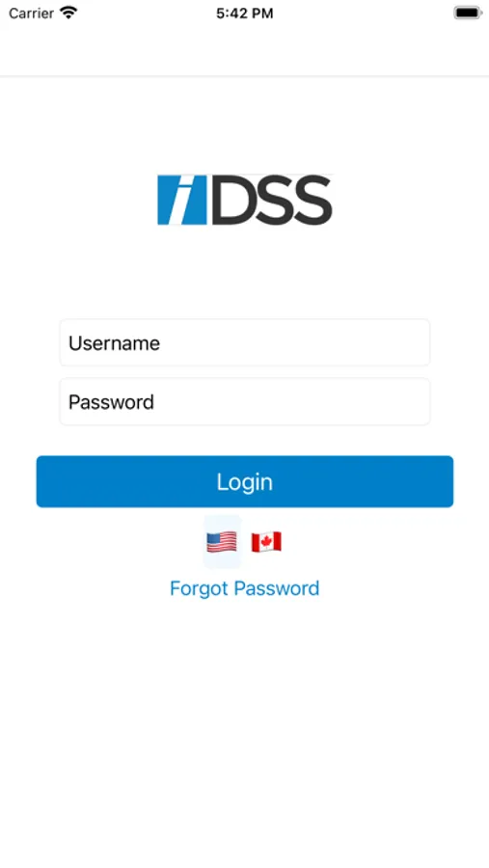Submit credentials with the Login button
Viewport: 489px width, 868px height.
pyautogui.click(x=245, y=481)
